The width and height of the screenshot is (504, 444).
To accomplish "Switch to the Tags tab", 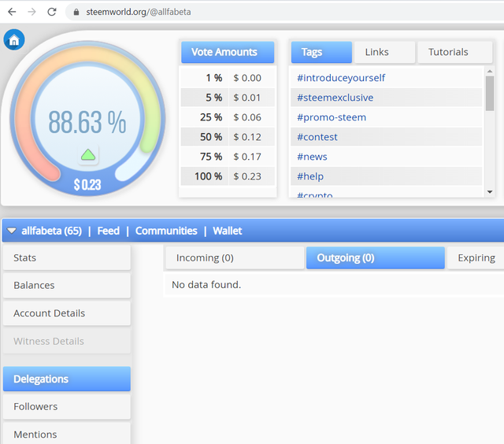I will 321,52.
